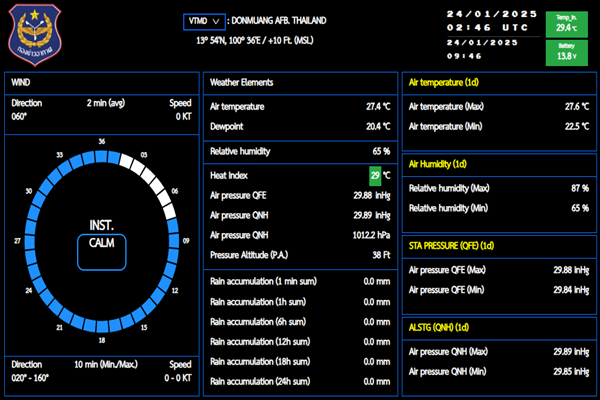Click the 36 north marker on compass
Image resolution: width=600 pixels, height=400 pixels.
click(102, 142)
